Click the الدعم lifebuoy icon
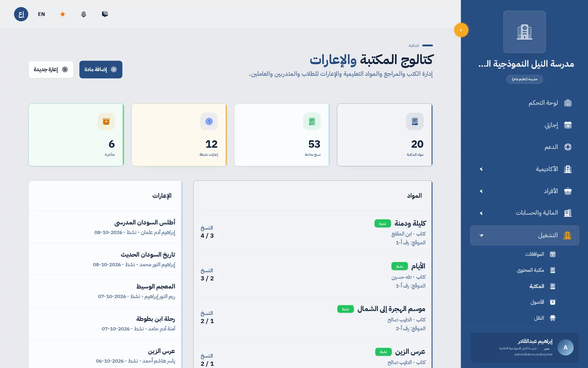Viewport: 588px width, 368px height. pyautogui.click(x=568, y=147)
